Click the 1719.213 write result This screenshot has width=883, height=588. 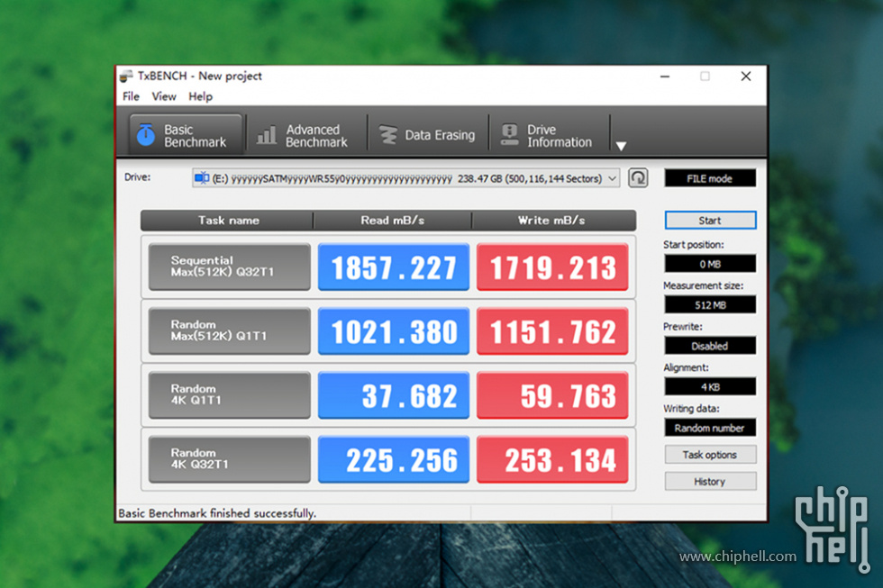pyautogui.click(x=552, y=267)
